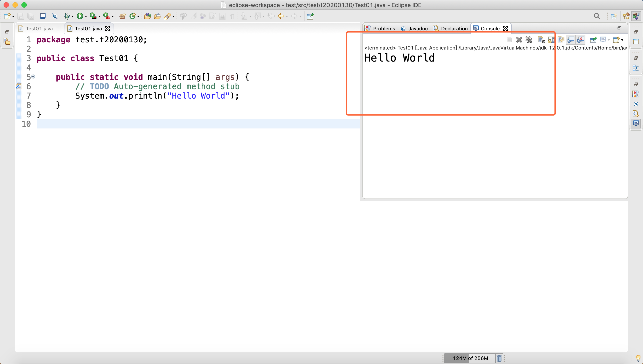Viewport: 643px width, 364px height.
Task: Close the active Test01.java editor tab
Action: coord(108,29)
